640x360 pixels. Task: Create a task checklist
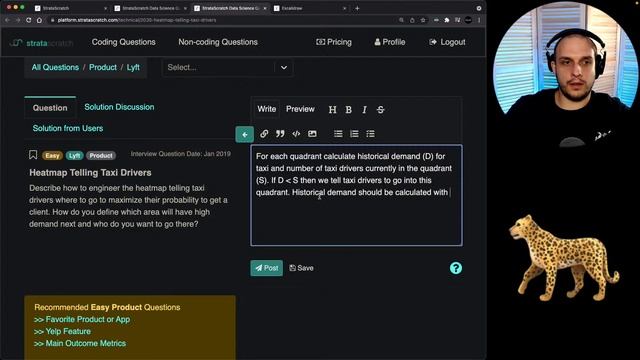click(370, 133)
